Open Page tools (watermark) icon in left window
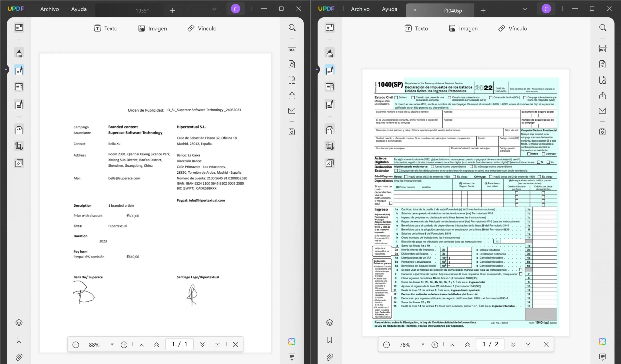Image resolution: width=621 pixels, height=364 pixels. coord(19,163)
